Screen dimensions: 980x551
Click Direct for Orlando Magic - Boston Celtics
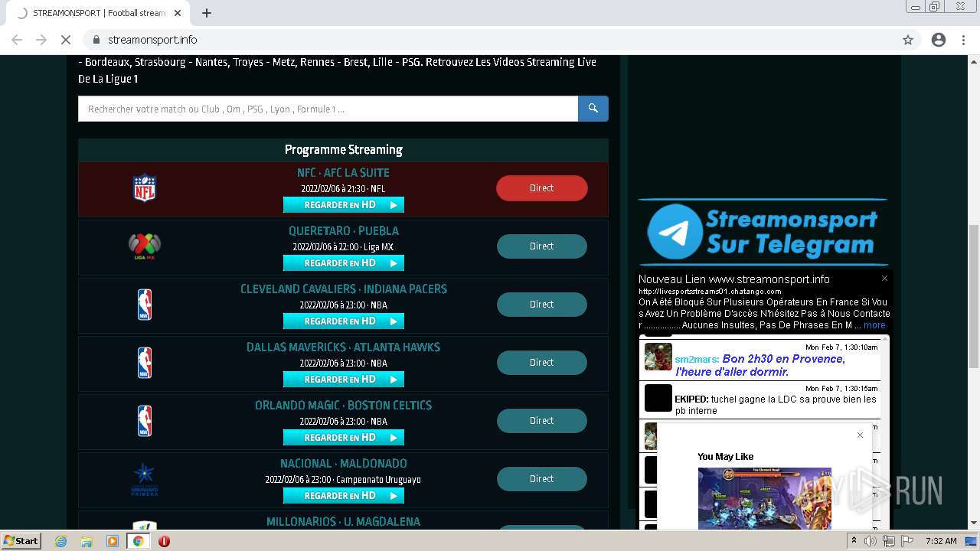point(542,421)
